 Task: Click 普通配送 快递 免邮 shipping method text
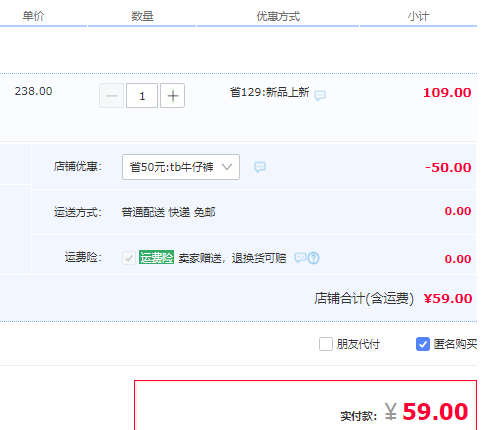(168, 212)
